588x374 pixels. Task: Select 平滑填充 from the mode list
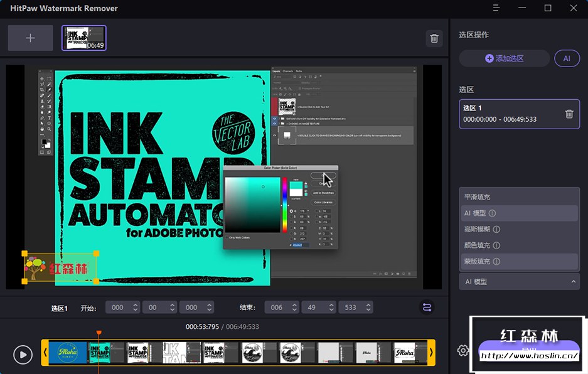click(478, 197)
